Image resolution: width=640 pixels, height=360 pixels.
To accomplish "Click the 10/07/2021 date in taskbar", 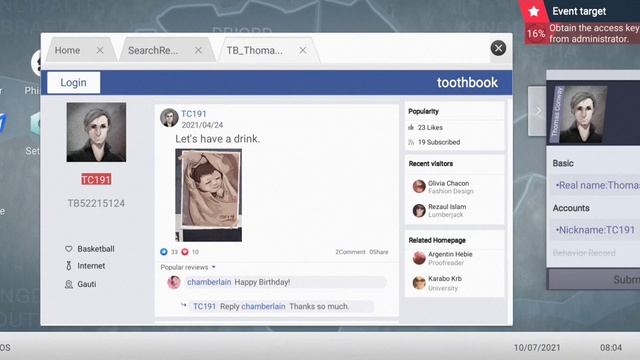I will 537,348.
